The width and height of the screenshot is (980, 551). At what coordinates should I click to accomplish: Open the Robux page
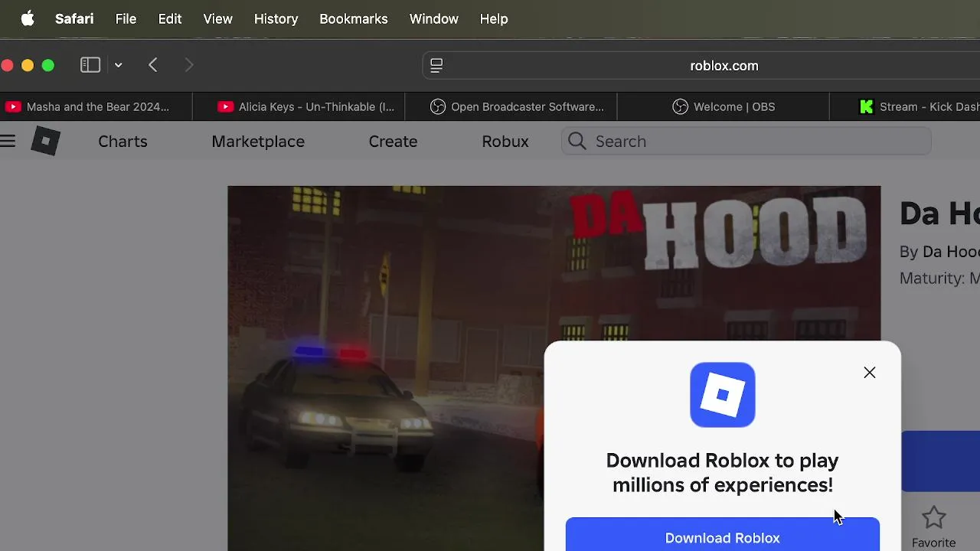tap(505, 142)
